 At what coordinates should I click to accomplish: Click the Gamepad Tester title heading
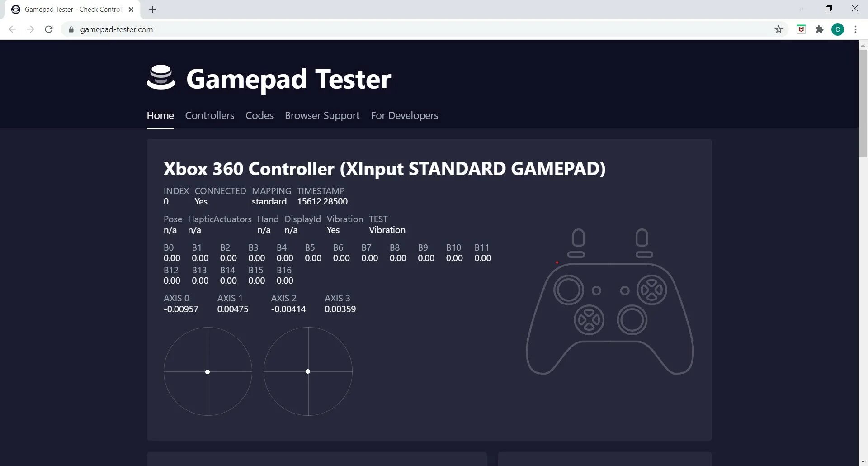(x=288, y=79)
